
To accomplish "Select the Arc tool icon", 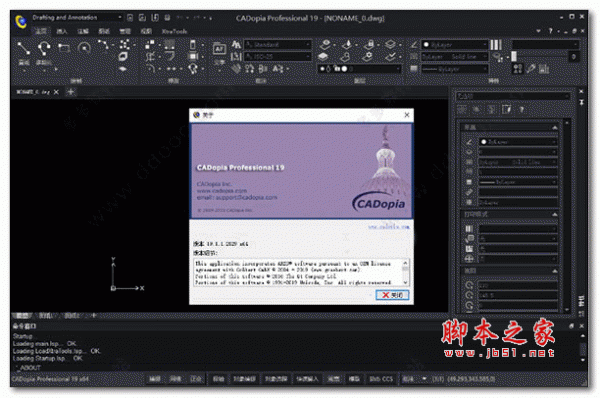I will (103, 45).
